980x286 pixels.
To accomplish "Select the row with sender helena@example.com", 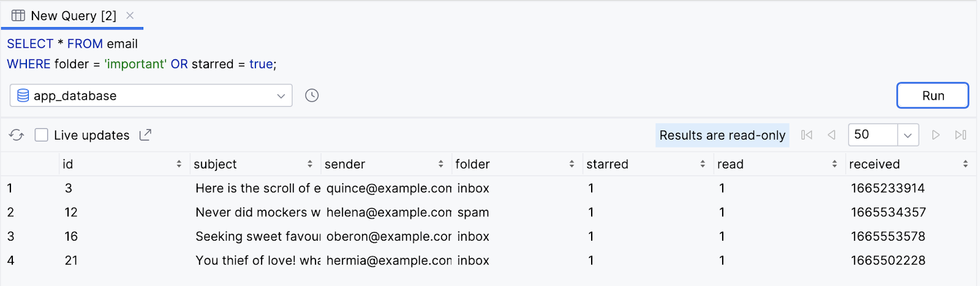I will tap(388, 213).
